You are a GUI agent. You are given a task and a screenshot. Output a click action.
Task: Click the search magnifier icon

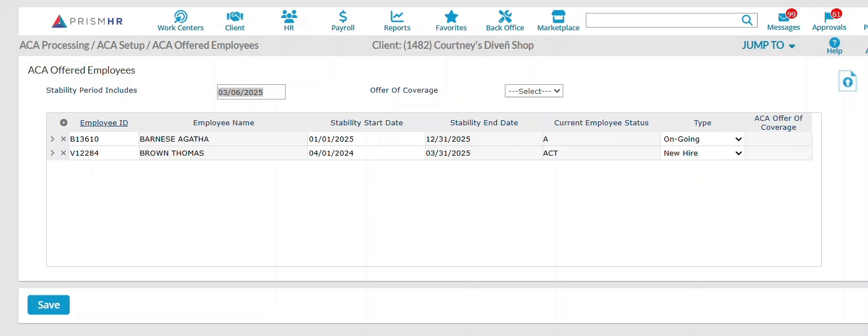tap(747, 21)
